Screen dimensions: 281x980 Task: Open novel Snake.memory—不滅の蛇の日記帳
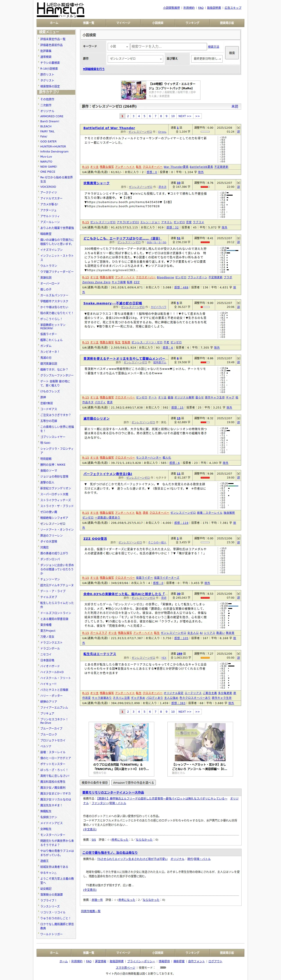(x=113, y=303)
